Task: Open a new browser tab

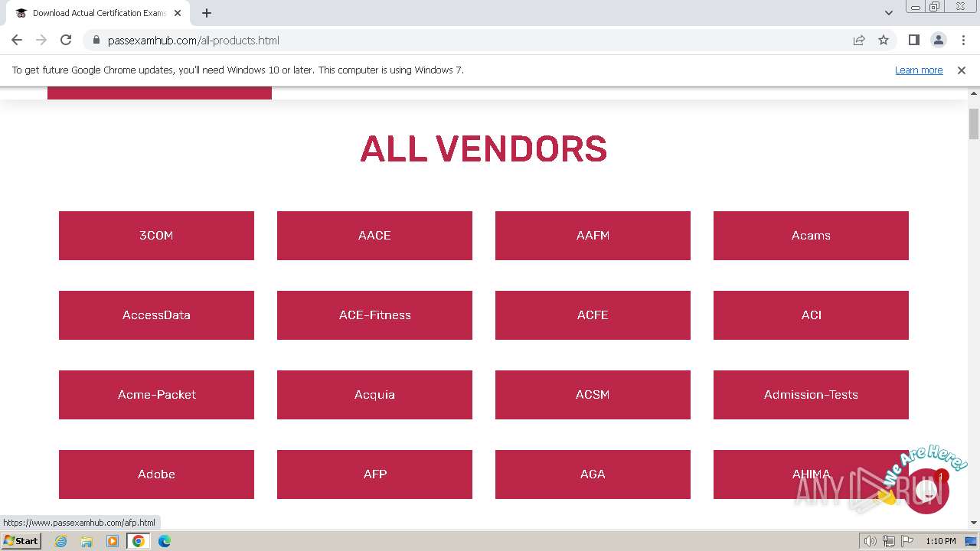Action: pyautogui.click(x=207, y=13)
